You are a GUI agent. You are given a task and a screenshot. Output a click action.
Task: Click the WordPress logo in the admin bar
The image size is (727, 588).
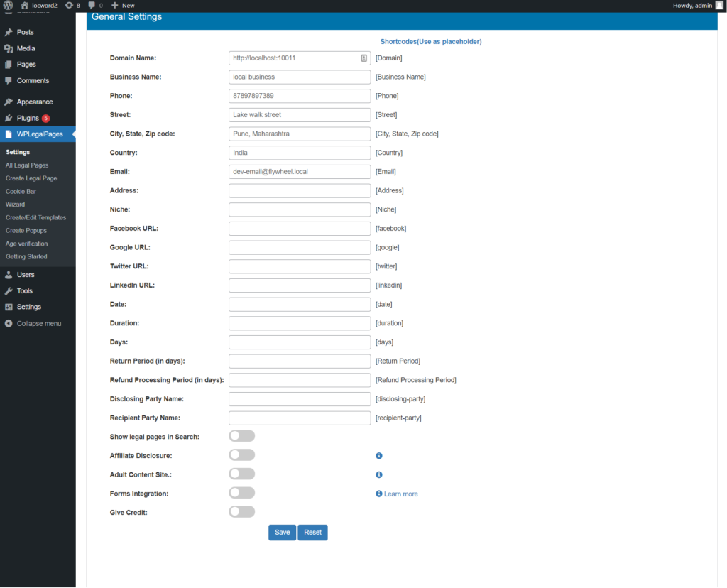8,5
